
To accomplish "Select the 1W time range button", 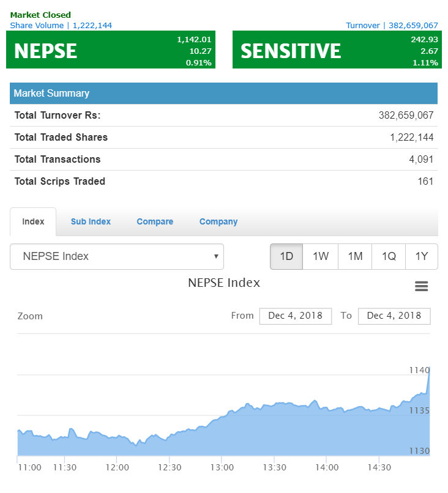I will 320,256.
